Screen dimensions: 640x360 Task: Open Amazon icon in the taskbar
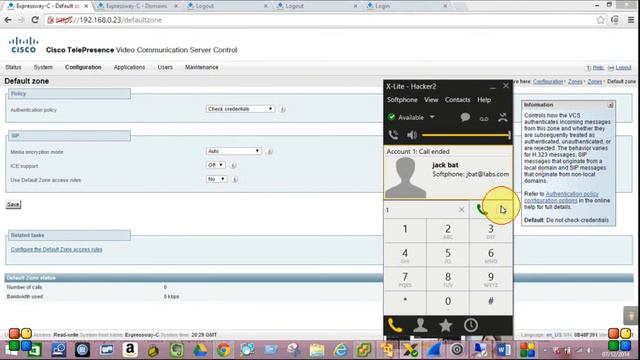click(x=129, y=350)
